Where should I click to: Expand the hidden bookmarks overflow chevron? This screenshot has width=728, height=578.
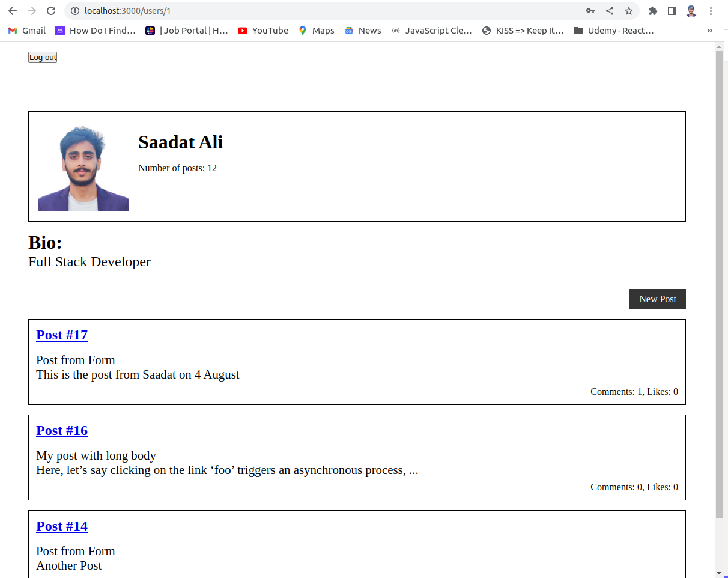[711, 30]
